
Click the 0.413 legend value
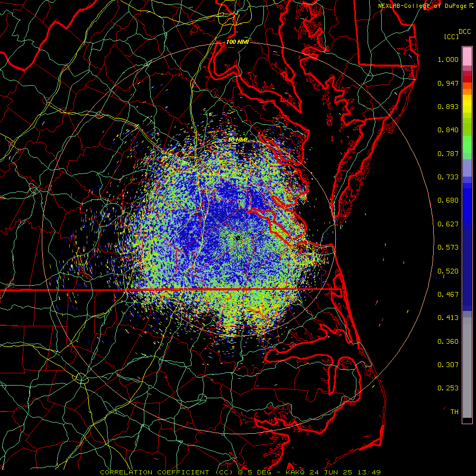[448, 318]
